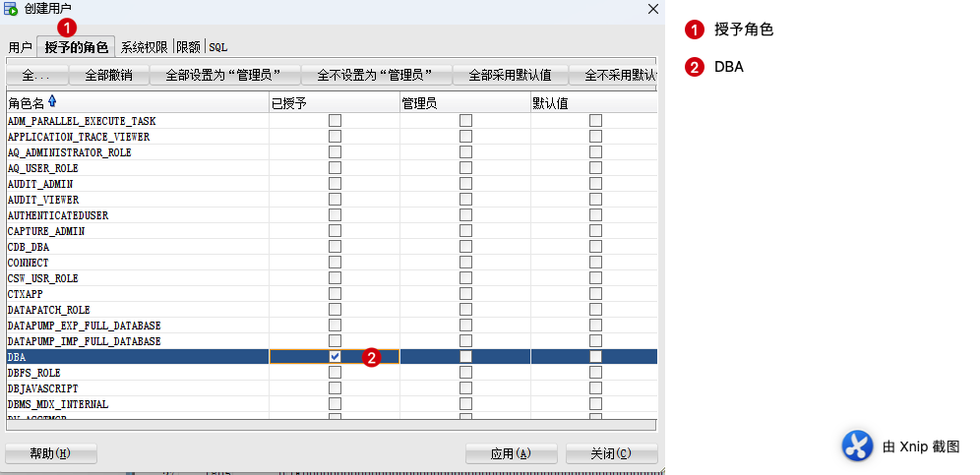Click the 全部采用默认值 button
The height and width of the screenshot is (475, 980).
(510, 76)
